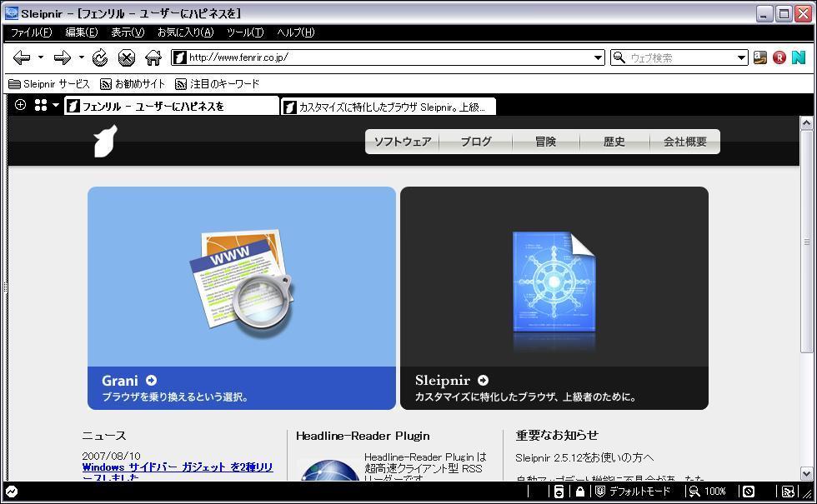
Task: Switch to the カスタマイズに特化したブラウザ Sleipnir tab
Action: [x=388, y=107]
